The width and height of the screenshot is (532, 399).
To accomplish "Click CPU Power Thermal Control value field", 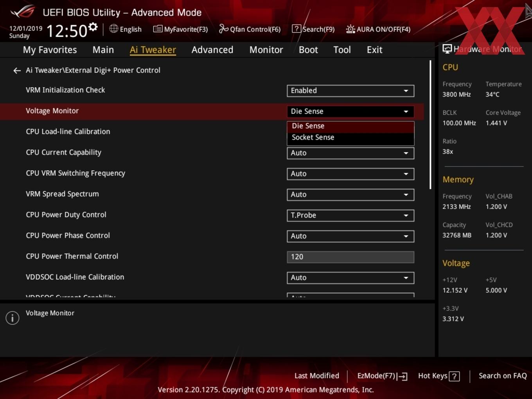I will coord(350,257).
